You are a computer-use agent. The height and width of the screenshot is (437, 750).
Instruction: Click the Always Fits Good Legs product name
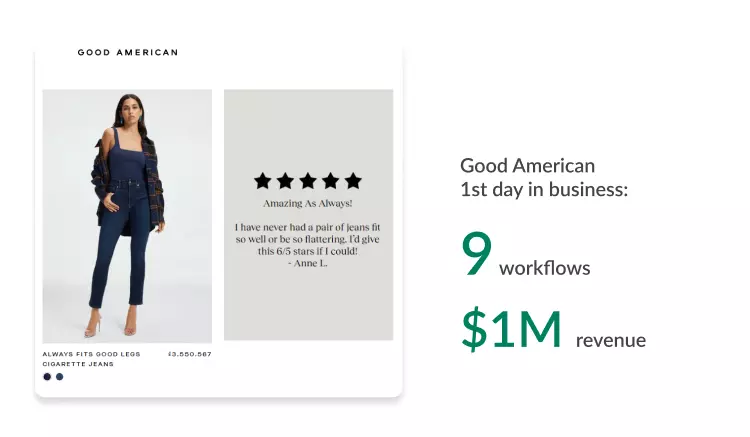click(x=91, y=354)
